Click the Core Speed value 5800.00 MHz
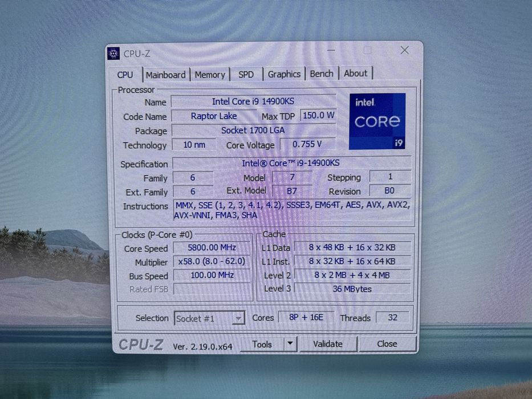Screen dimensions: 532x399 (x=212, y=248)
